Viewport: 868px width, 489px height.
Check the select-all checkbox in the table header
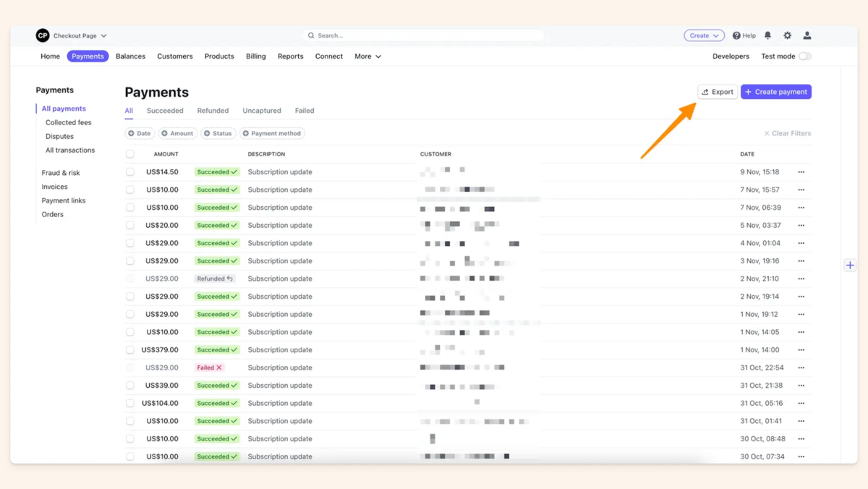130,153
